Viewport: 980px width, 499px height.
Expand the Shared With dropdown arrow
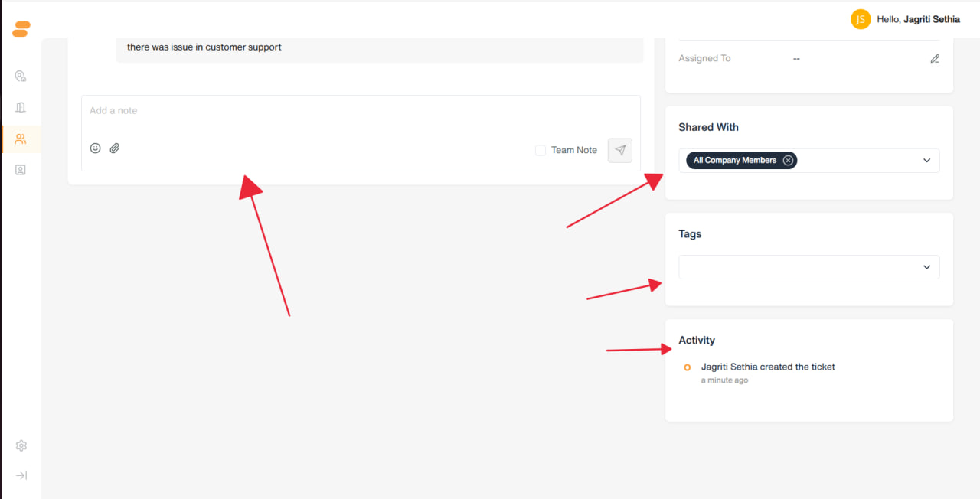926,161
